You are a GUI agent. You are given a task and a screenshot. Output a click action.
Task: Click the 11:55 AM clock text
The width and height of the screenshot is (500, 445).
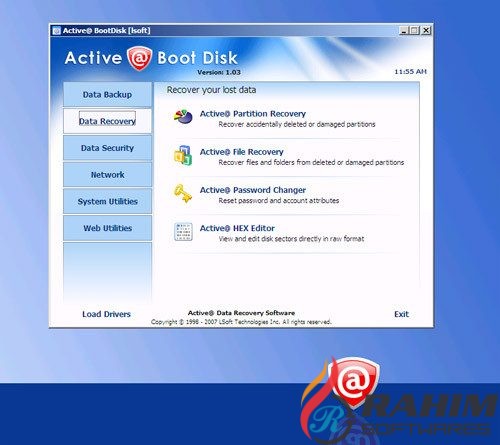tap(410, 72)
